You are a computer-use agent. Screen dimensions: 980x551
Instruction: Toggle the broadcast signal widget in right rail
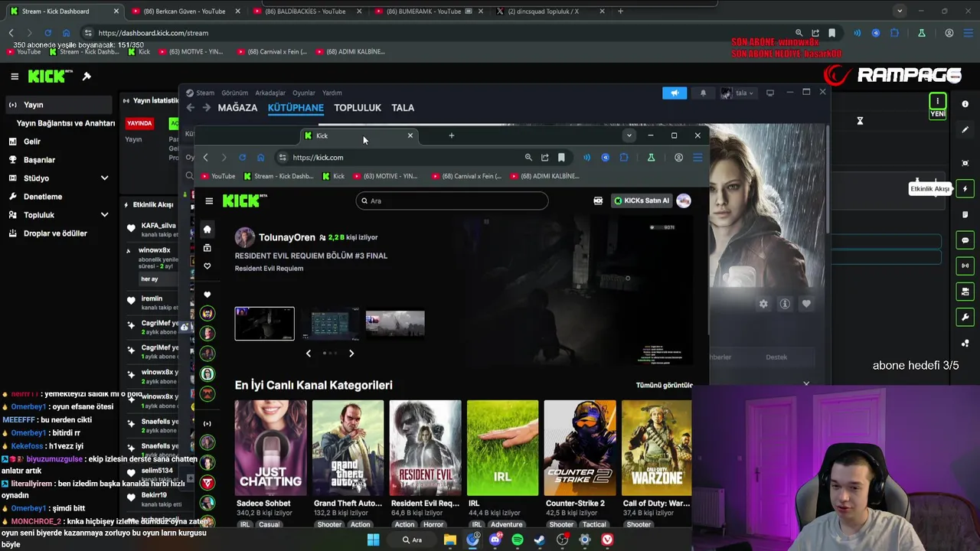[x=965, y=266]
